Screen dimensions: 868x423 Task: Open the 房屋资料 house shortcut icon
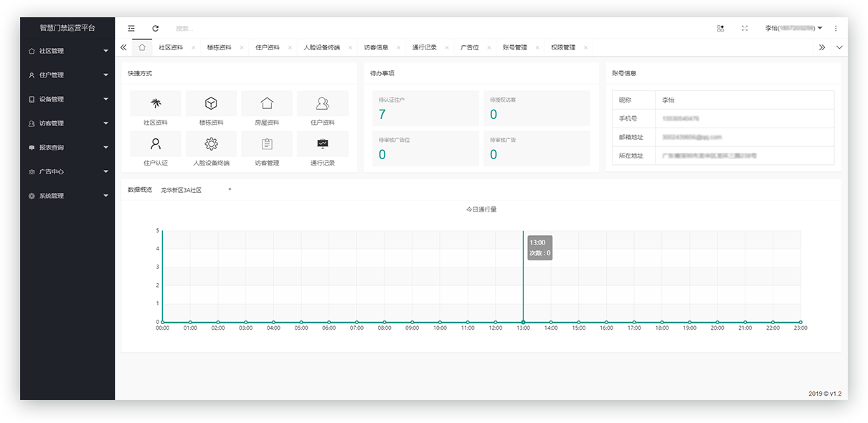[x=267, y=104]
